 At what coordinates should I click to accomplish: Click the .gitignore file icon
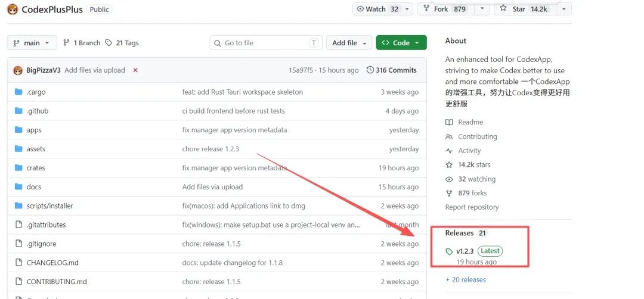coord(18,244)
